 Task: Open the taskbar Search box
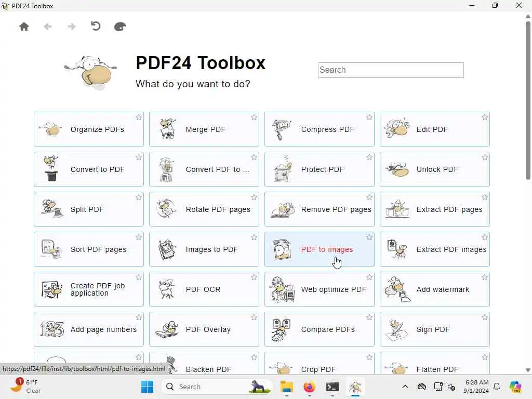217,387
